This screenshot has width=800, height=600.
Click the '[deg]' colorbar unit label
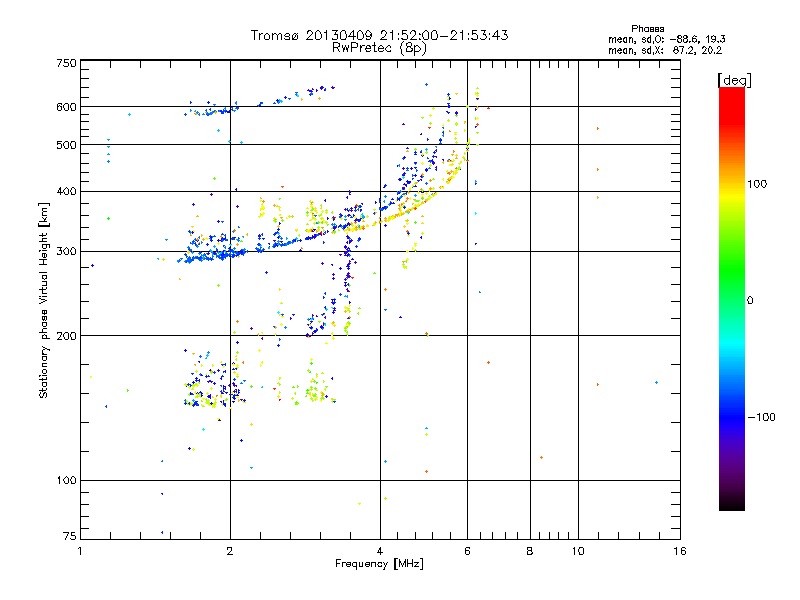tap(734, 80)
